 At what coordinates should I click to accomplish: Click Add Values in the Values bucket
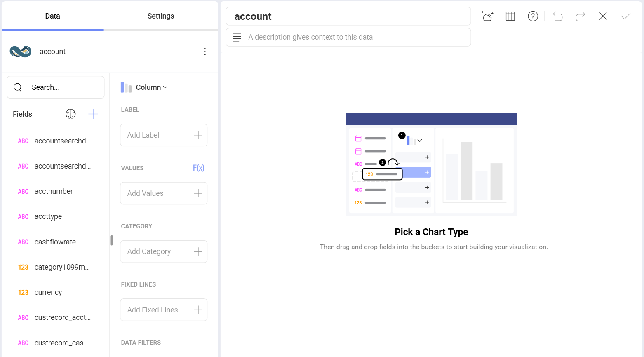(x=163, y=193)
